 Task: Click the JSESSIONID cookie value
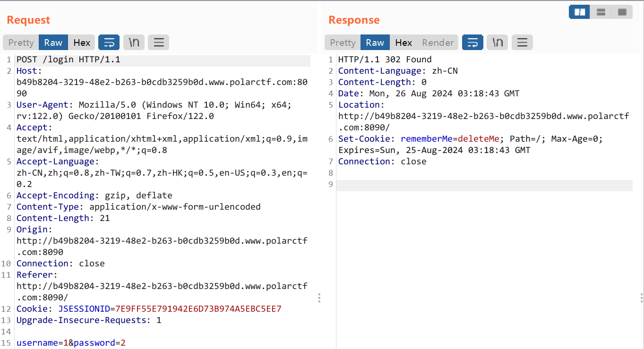point(198,309)
